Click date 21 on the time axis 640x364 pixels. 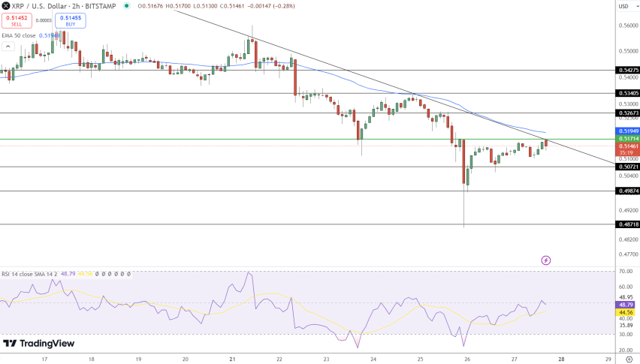click(233, 359)
